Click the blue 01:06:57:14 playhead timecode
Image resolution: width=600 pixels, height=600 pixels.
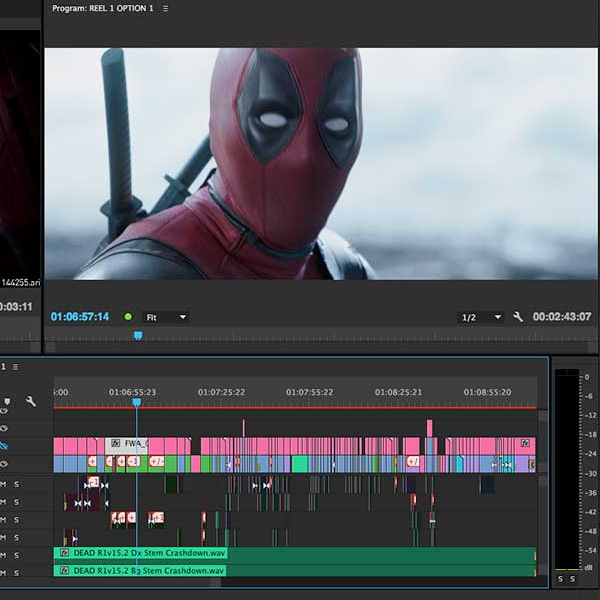[x=80, y=317]
